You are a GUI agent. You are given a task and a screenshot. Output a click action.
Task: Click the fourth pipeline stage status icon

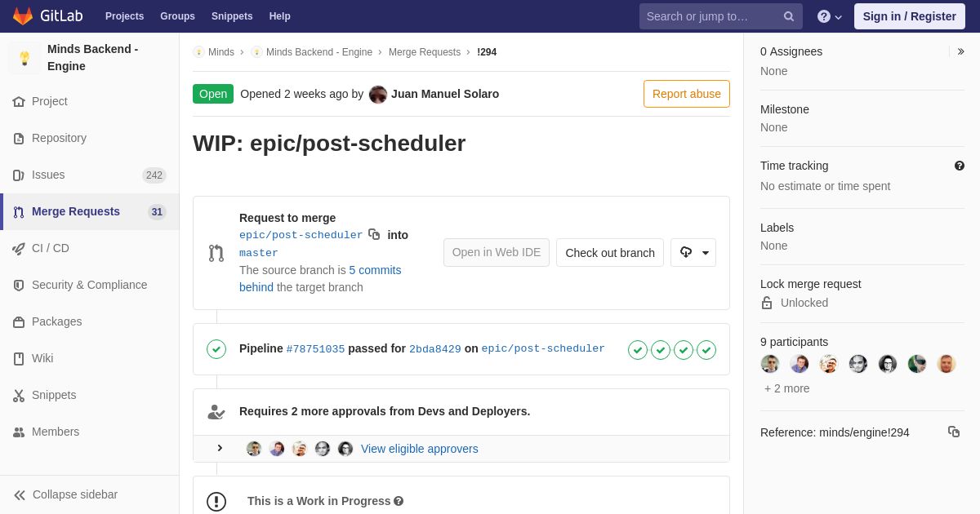pyautogui.click(x=706, y=350)
